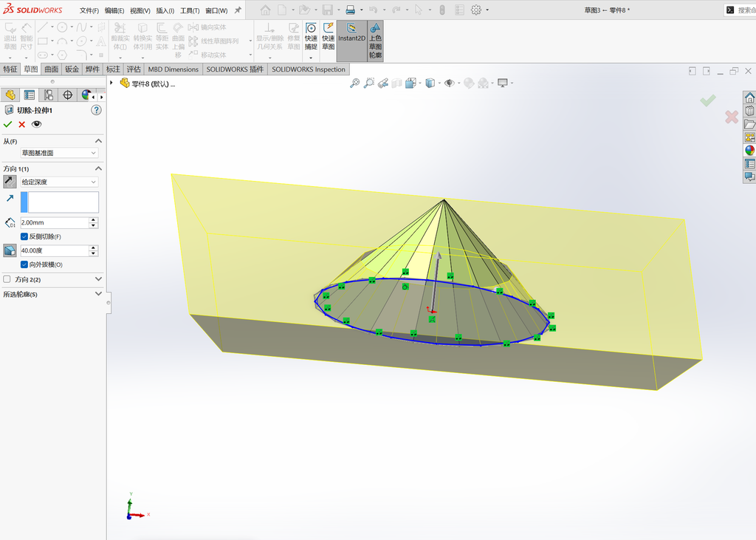Collapse the property panel using the side handle
Image resolution: width=756 pixels, height=540 pixels.
coord(109,303)
